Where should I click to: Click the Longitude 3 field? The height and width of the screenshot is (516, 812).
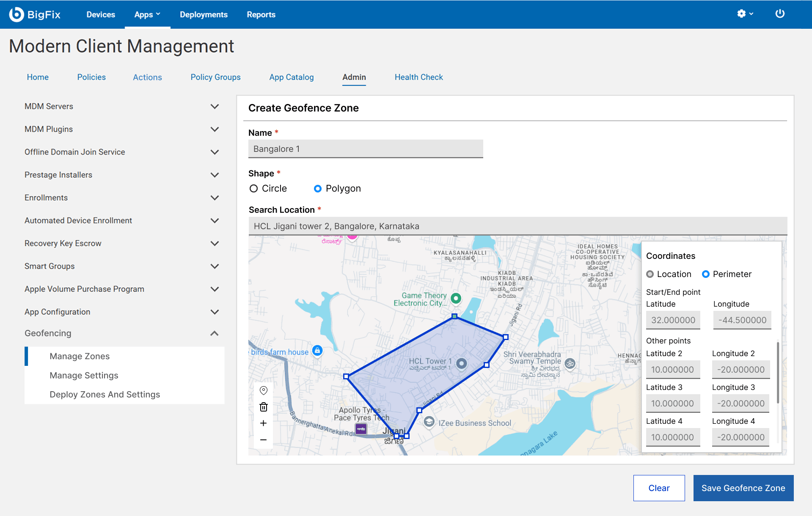tap(741, 403)
